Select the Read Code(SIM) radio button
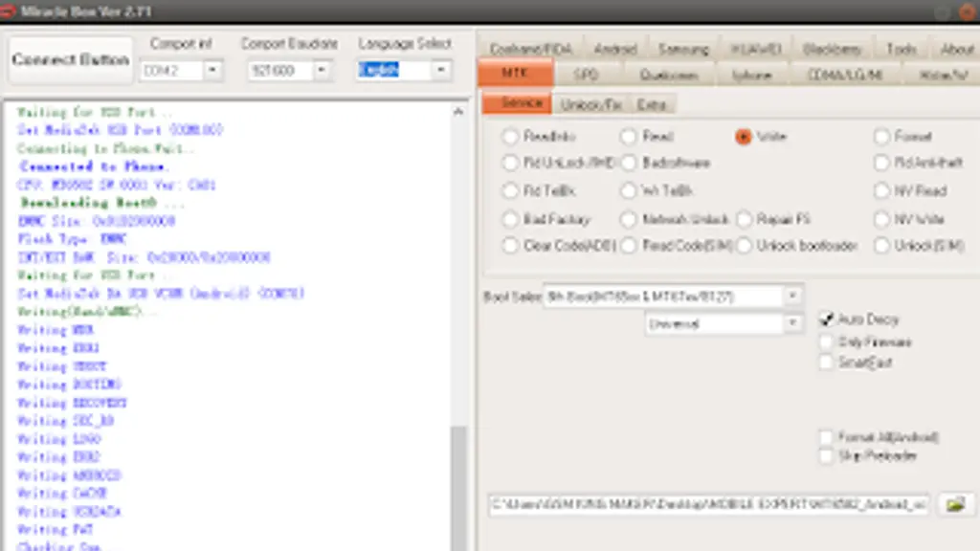Image resolution: width=980 pixels, height=551 pixels. point(628,246)
